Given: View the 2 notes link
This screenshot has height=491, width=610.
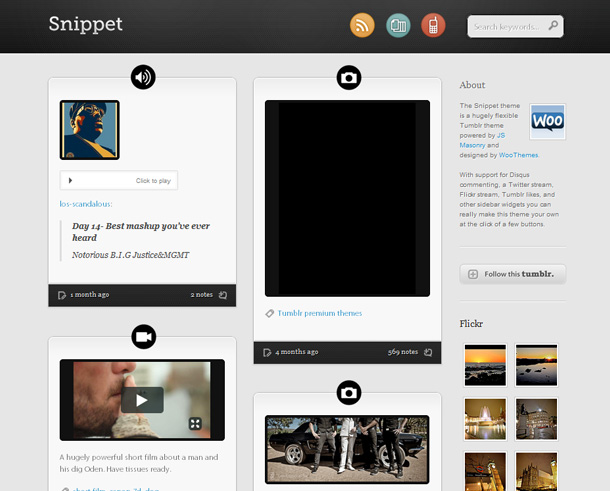Looking at the screenshot, I should [202, 295].
